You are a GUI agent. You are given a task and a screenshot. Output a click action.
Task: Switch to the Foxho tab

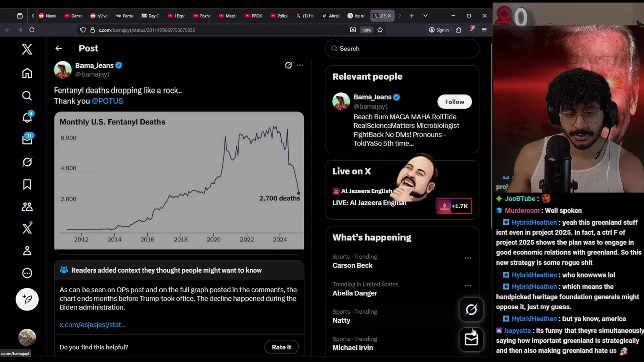pyautogui.click(x=202, y=16)
